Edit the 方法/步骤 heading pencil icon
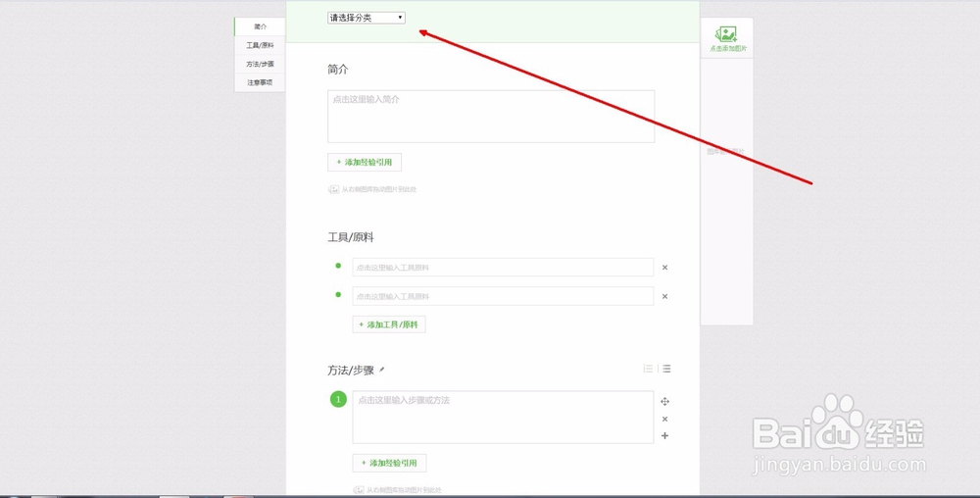This screenshot has width=980, height=498. tap(382, 370)
